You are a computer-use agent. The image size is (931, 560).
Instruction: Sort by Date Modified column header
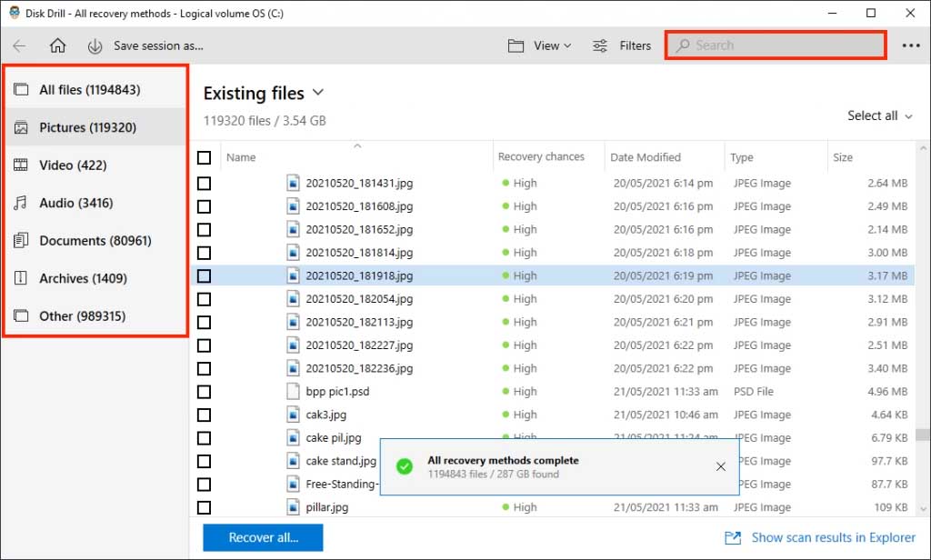coord(646,157)
